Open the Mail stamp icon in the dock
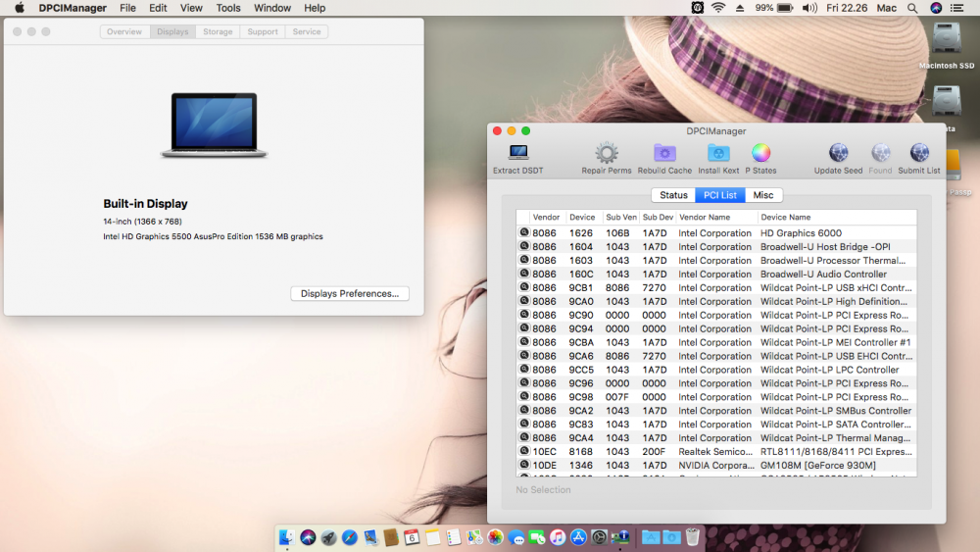This screenshot has height=552, width=980. (370, 537)
